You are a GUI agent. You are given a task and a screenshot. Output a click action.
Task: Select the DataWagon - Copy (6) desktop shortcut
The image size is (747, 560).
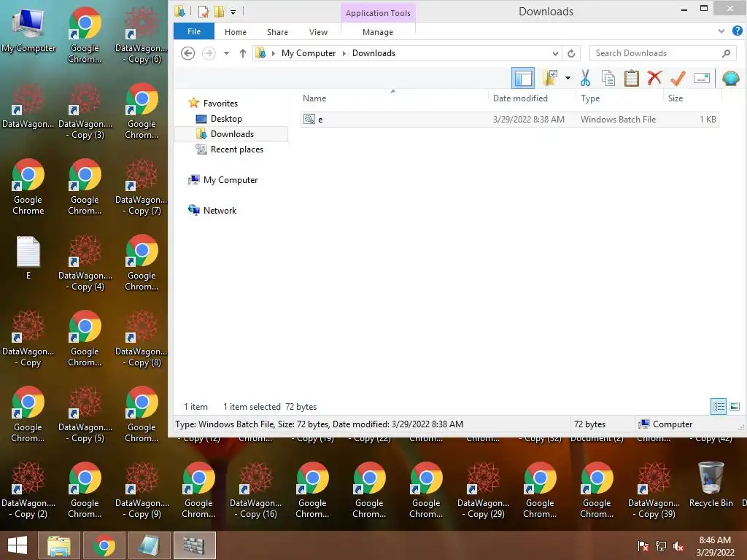coord(142,35)
